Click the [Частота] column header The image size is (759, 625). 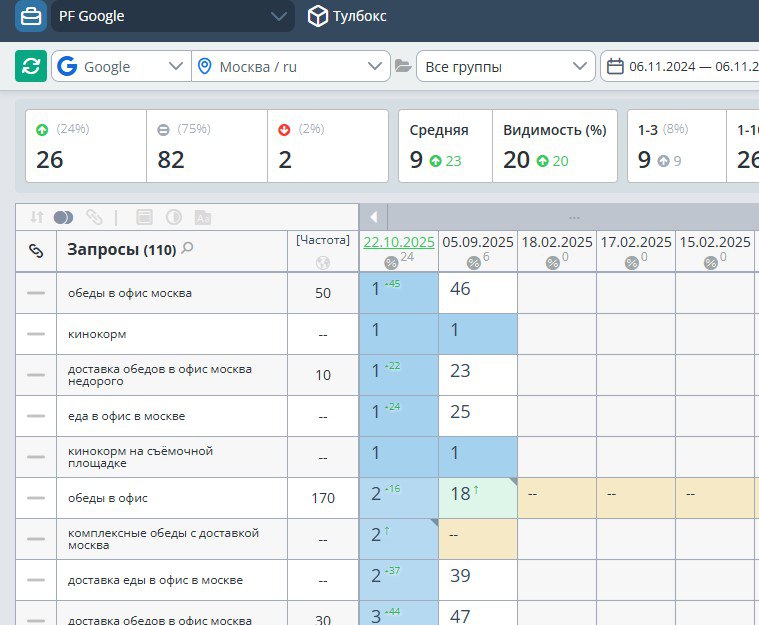tap(322, 240)
